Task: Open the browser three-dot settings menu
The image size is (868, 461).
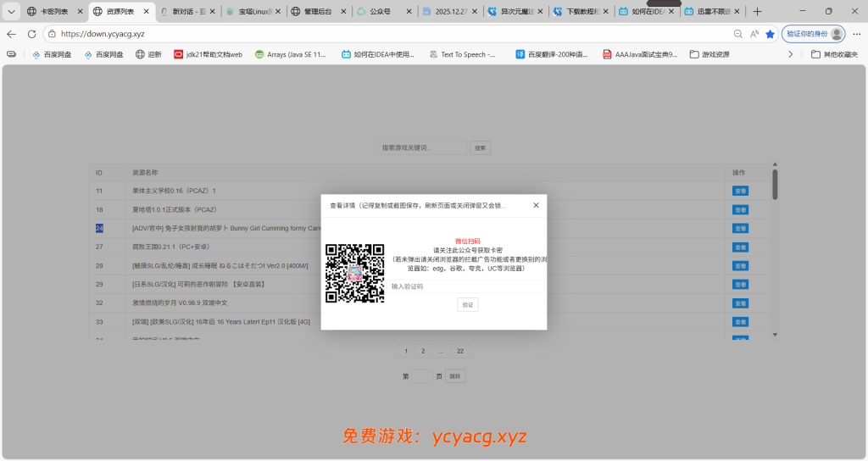Action: [x=855, y=34]
